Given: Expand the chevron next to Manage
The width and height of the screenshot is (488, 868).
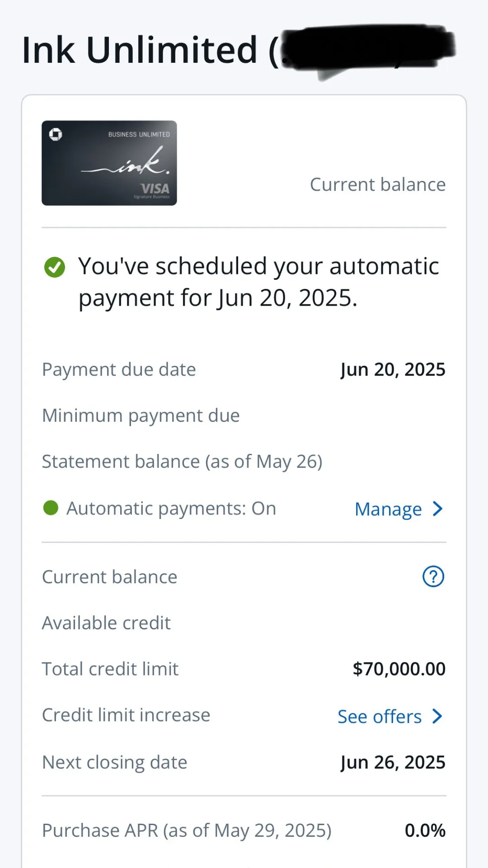Looking at the screenshot, I should coord(437,509).
